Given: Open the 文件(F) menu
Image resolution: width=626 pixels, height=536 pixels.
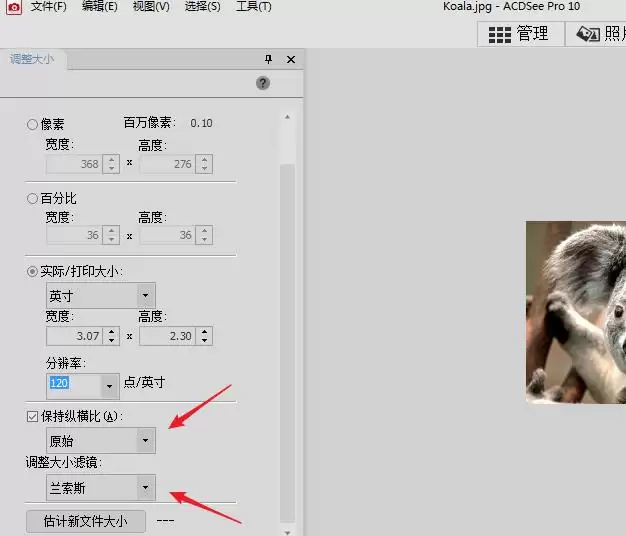Looking at the screenshot, I should [48, 6].
